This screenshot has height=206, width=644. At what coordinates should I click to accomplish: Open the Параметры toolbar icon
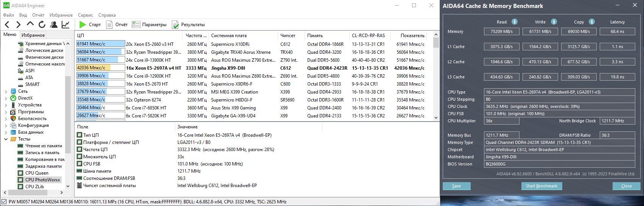coord(136,25)
